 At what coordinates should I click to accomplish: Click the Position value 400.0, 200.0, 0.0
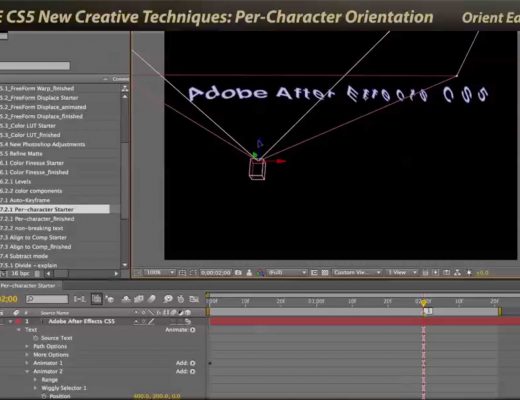157,396
